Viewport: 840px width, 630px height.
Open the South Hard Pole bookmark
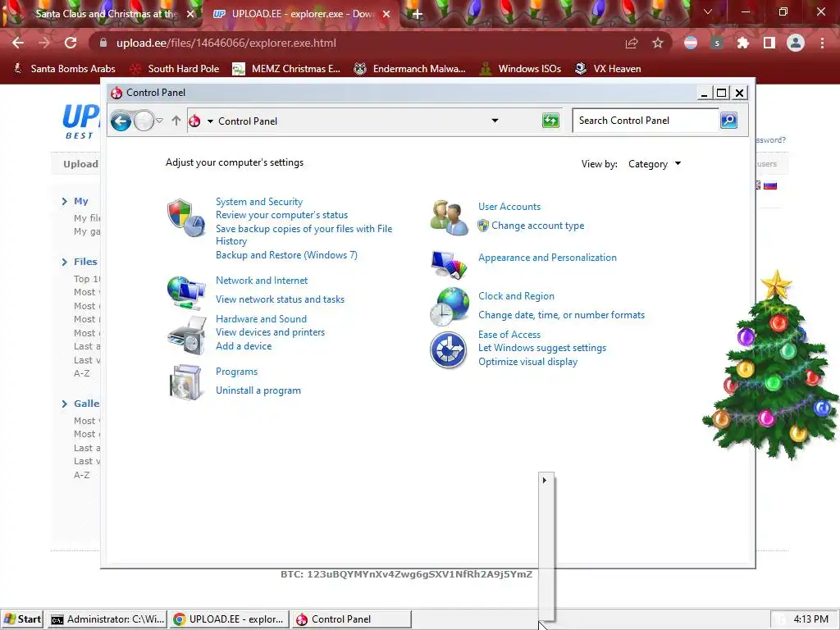[x=175, y=69]
